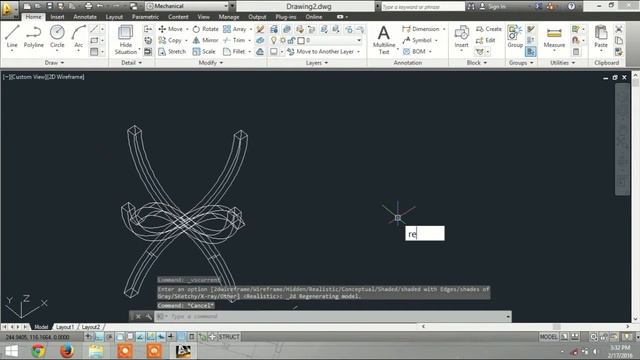Expand the Groups panel

[521, 63]
